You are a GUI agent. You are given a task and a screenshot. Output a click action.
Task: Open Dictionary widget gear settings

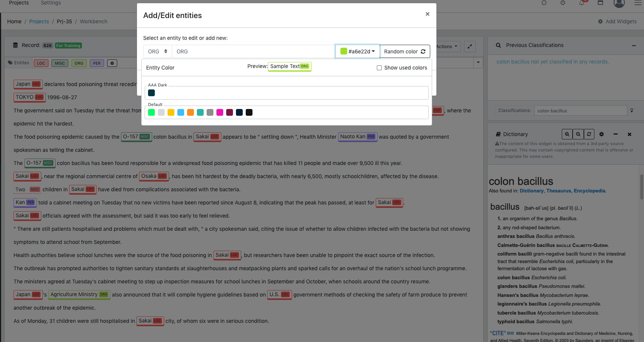[x=601, y=134]
